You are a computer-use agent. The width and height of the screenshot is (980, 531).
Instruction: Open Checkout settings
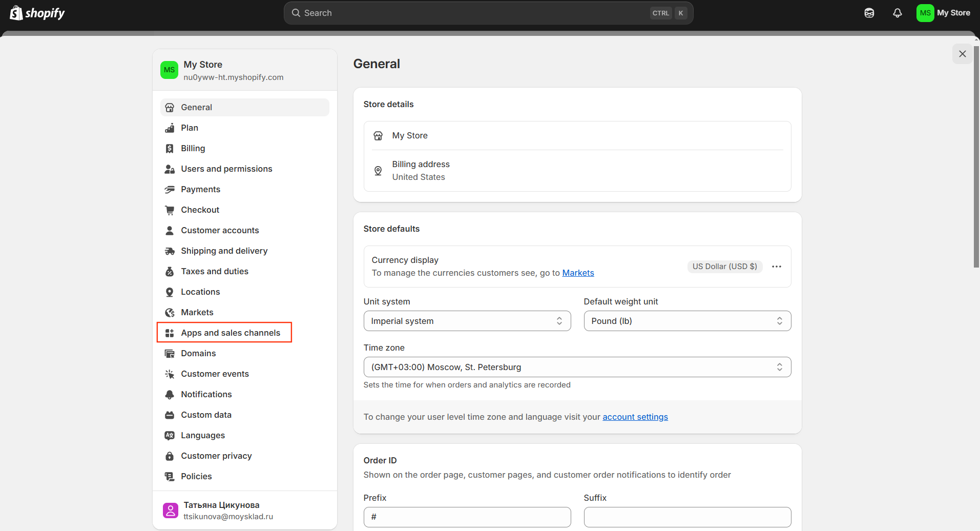click(x=245, y=210)
